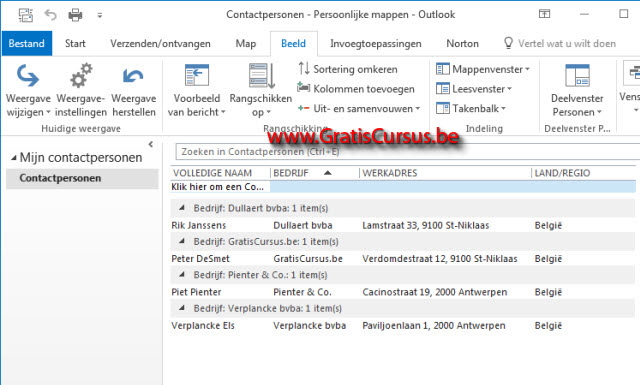Screen dimensions: 640x385
Task: Switch to the Start tab
Action: (x=75, y=43)
